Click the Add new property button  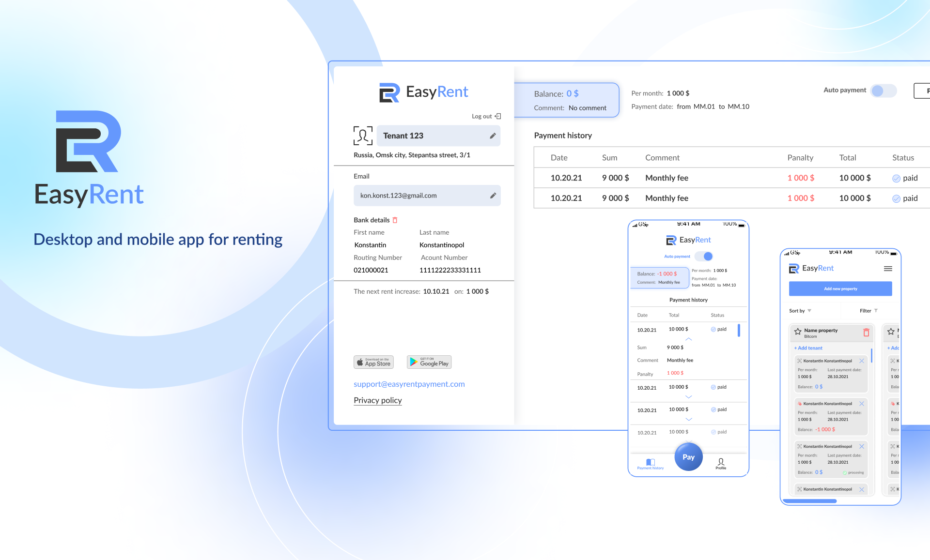pyautogui.click(x=840, y=289)
